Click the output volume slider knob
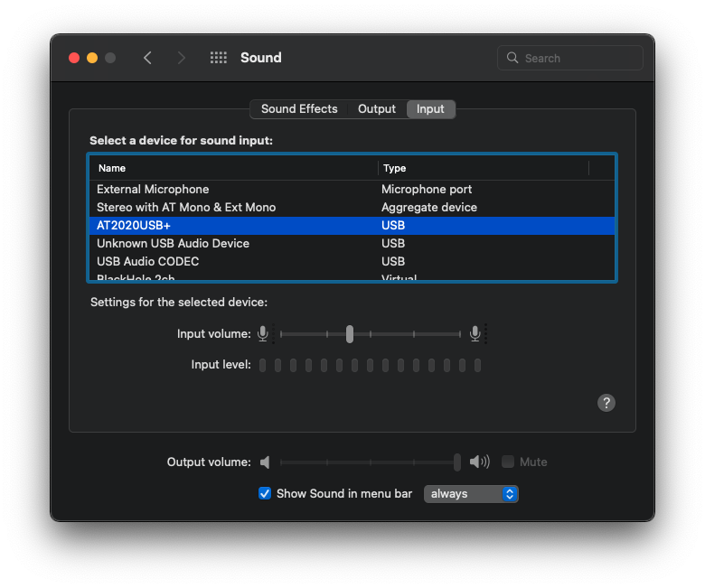705x588 pixels. click(x=457, y=462)
